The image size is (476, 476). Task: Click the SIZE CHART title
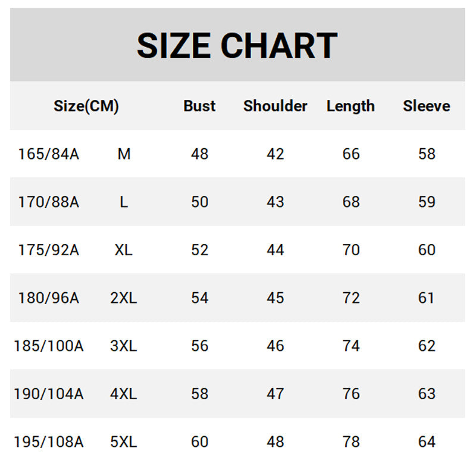(x=237, y=46)
